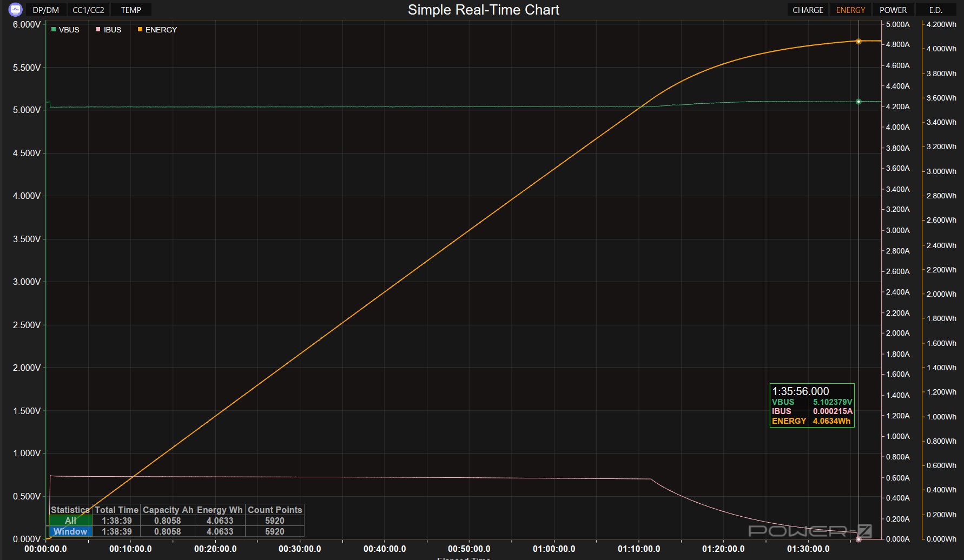Toggle the CHARGE curve button
This screenshot has height=560, width=964.
coord(808,10)
